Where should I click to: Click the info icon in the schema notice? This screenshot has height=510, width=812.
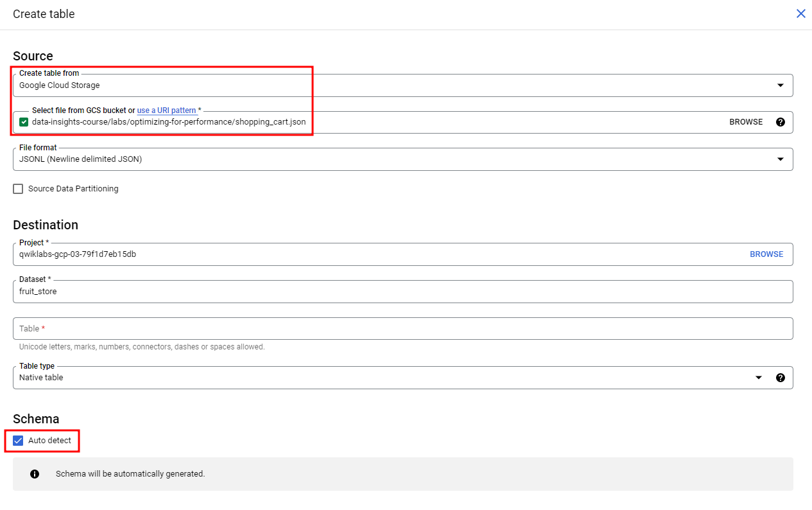pos(35,473)
